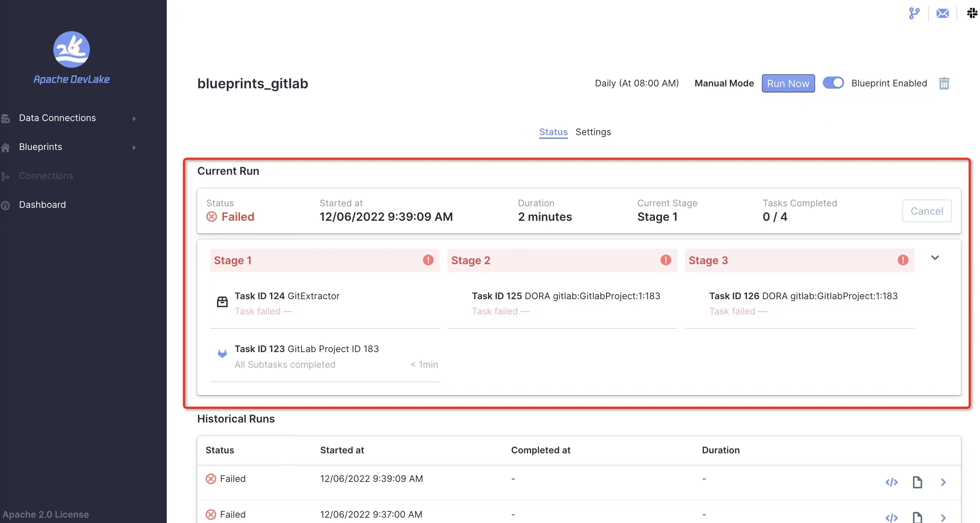Open the log file icon on first historical run
This screenshot has height=523, width=980.
pyautogui.click(x=917, y=482)
